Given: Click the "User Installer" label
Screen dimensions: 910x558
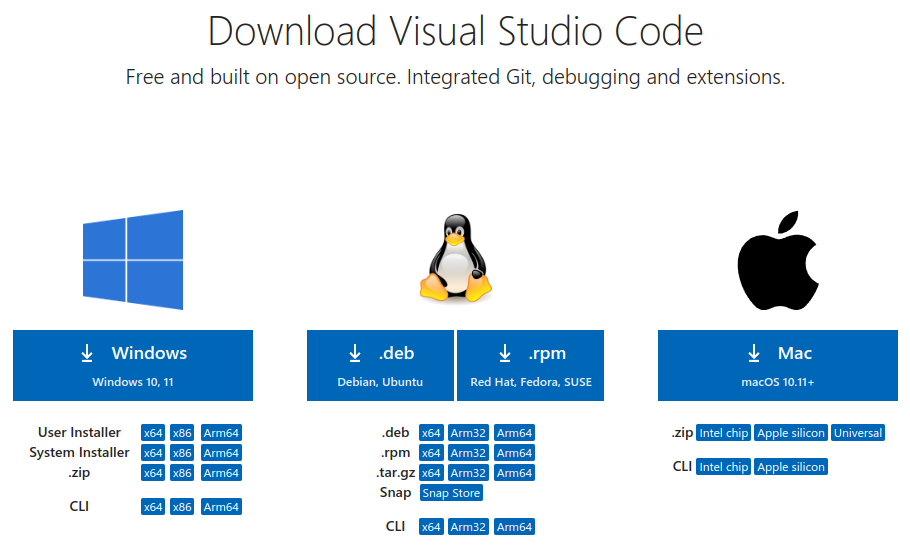Looking at the screenshot, I should (x=79, y=433).
